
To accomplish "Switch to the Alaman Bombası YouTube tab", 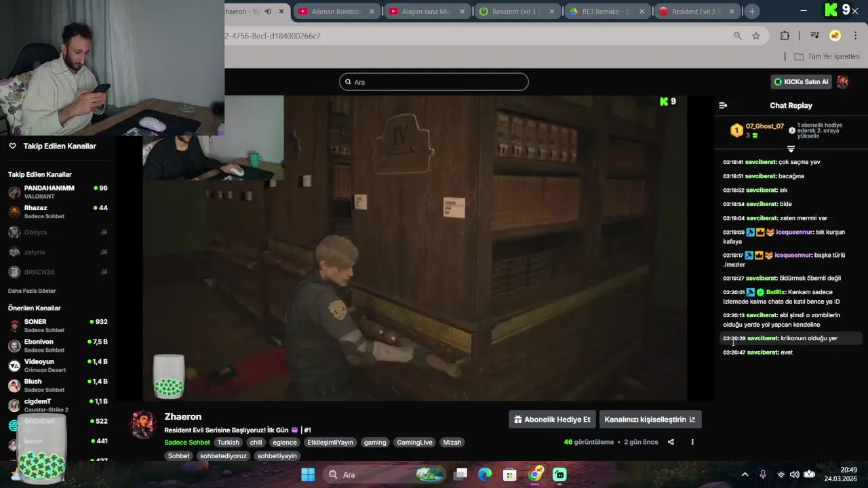I will pos(336,12).
